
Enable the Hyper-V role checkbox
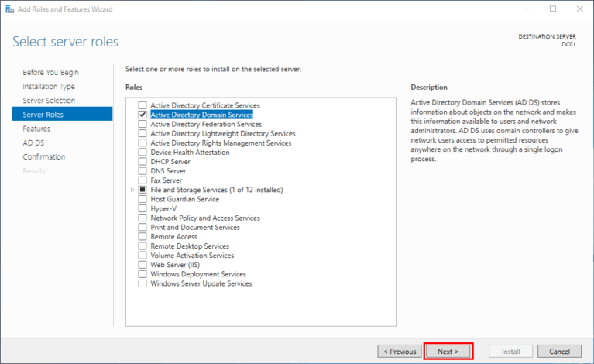pos(142,208)
